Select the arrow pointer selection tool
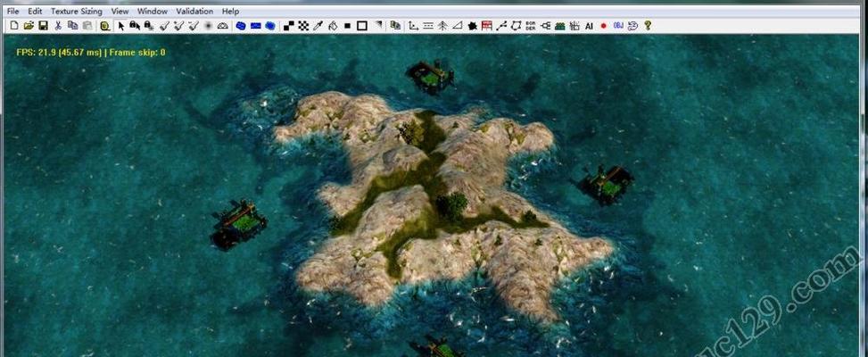Screen dimensions: 868x357 coord(121,26)
